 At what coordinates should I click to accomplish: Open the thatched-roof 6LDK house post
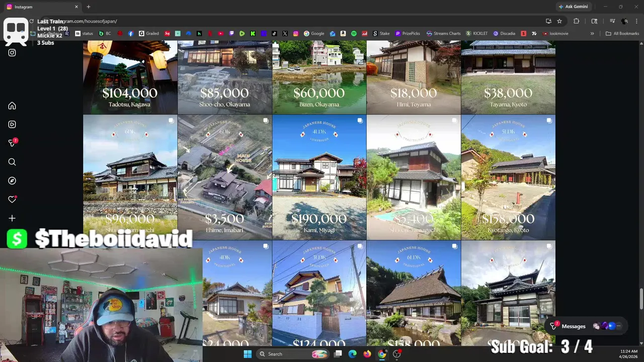click(x=414, y=293)
